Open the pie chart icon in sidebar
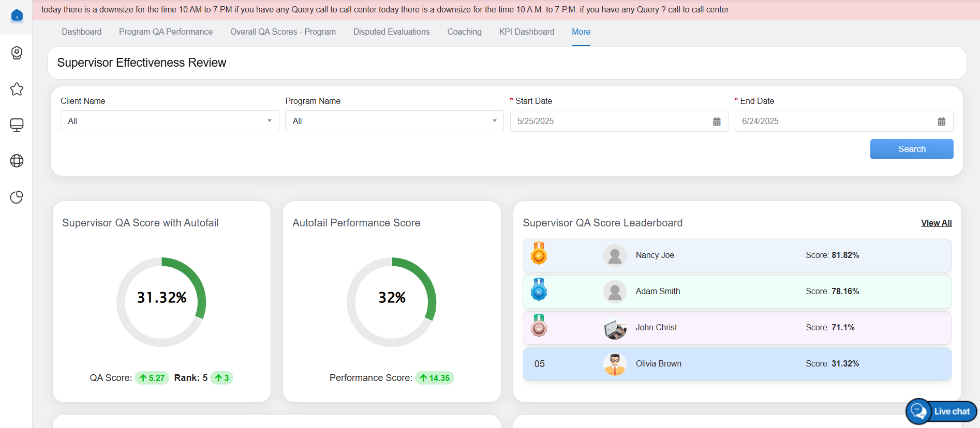This screenshot has height=428, width=980. [x=17, y=197]
